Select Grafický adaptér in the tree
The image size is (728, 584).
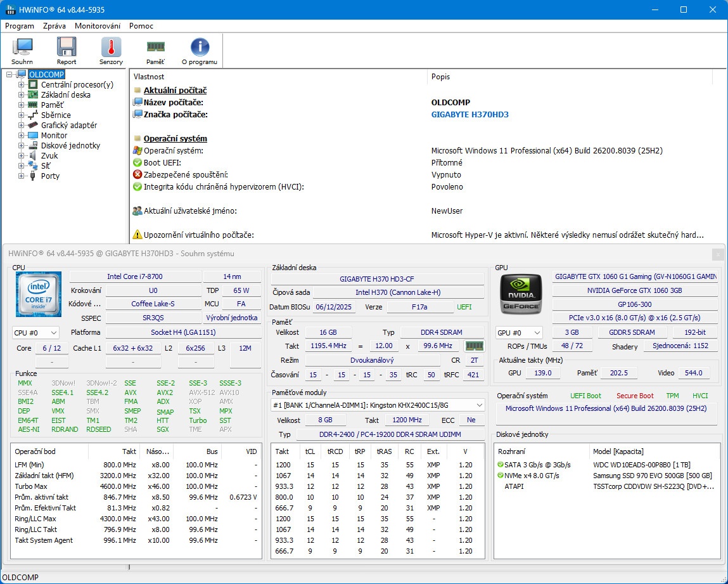(x=68, y=126)
